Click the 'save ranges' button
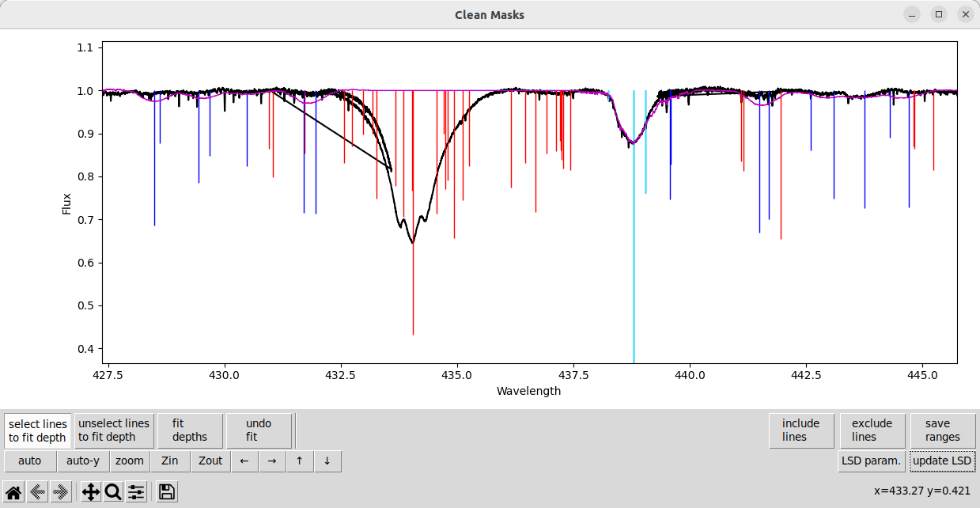Viewport: 980px width, 508px height. 943,430
